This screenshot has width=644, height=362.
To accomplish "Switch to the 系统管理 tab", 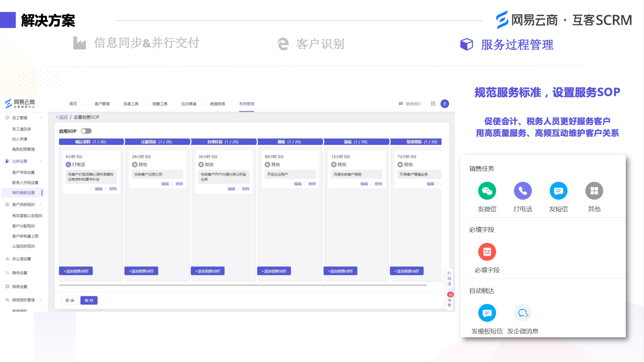I will click(x=246, y=104).
